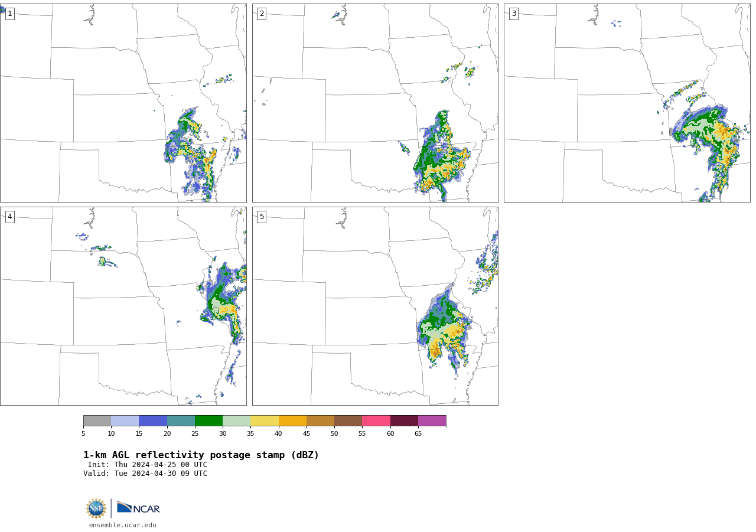Open ensemble member 1 reflectivity map
Image resolution: width=756 pixels, height=532 pixels.
(123, 103)
